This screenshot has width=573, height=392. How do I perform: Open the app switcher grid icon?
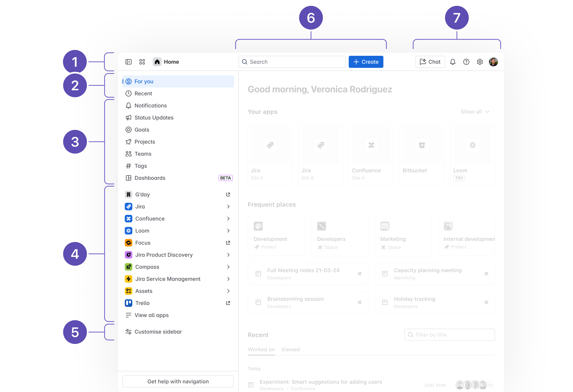pyautogui.click(x=142, y=62)
